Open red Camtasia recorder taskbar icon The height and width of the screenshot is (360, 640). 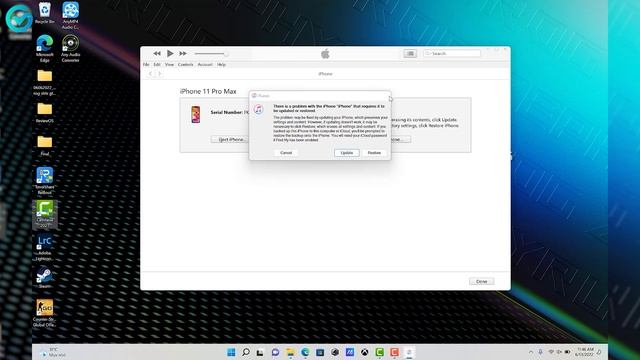394,352
